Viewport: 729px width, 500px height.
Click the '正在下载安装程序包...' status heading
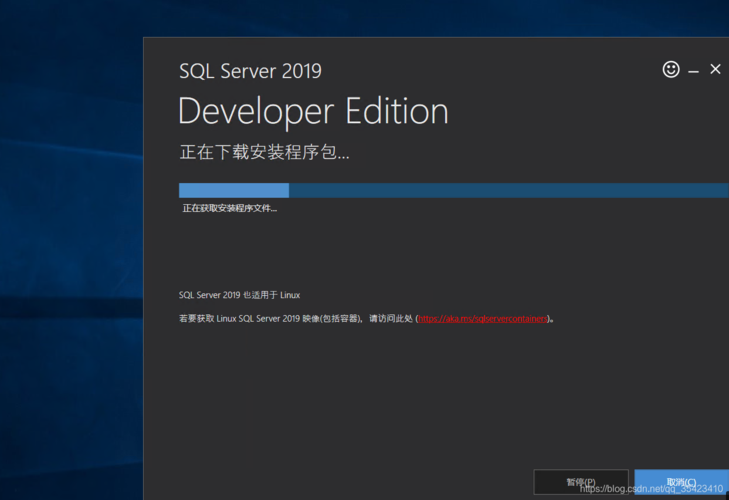(x=264, y=152)
